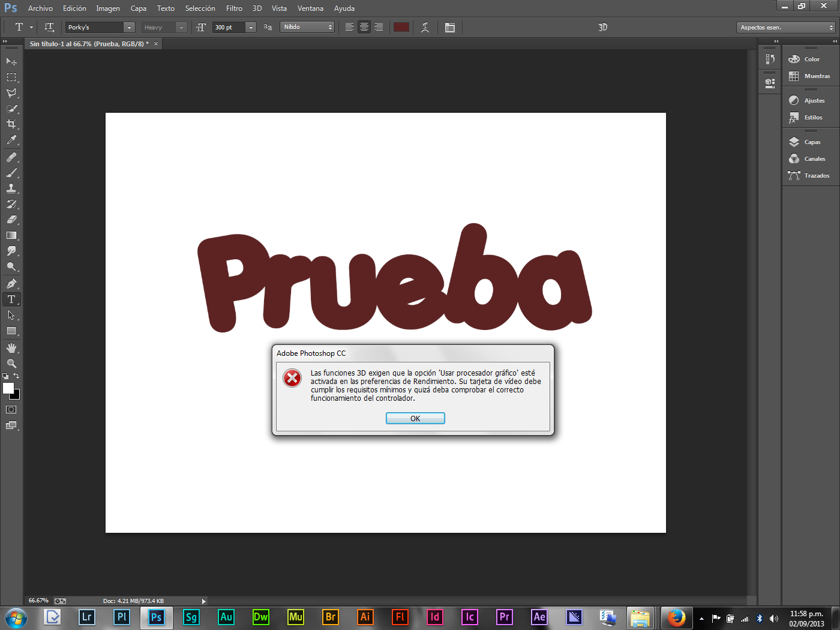This screenshot has height=630, width=840.
Task: Click the foreground color swatch
Action: (8, 388)
